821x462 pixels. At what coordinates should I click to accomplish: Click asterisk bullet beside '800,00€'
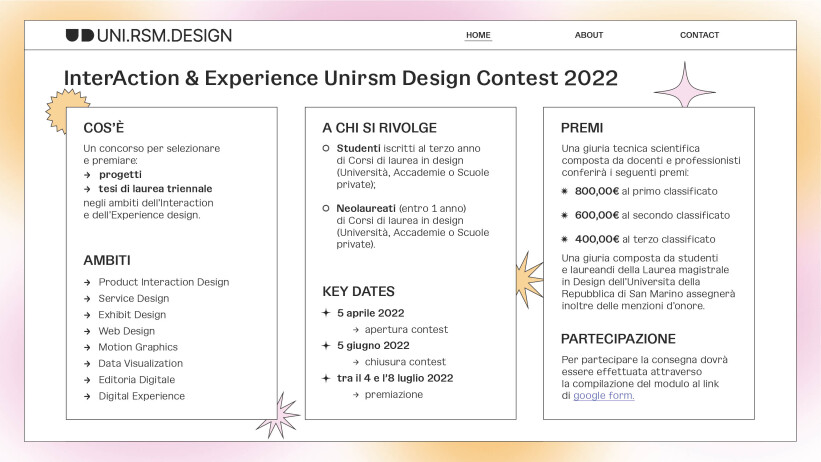(x=564, y=191)
